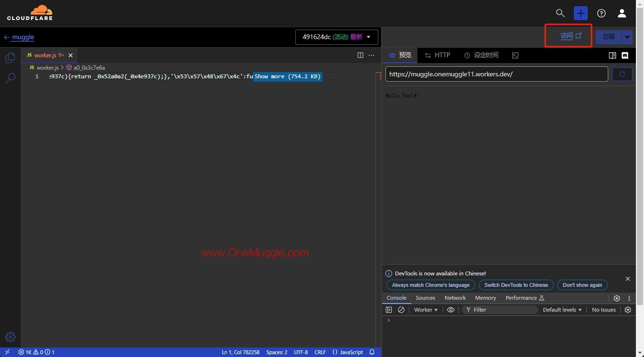Screen dimensions: 644x357
Task: Open the Worker context dropdown
Action: [426, 310]
